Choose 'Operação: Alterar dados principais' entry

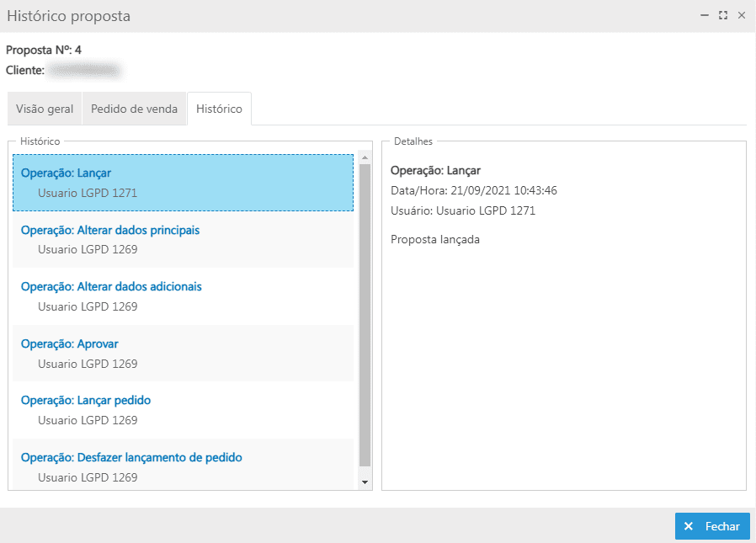pos(183,239)
